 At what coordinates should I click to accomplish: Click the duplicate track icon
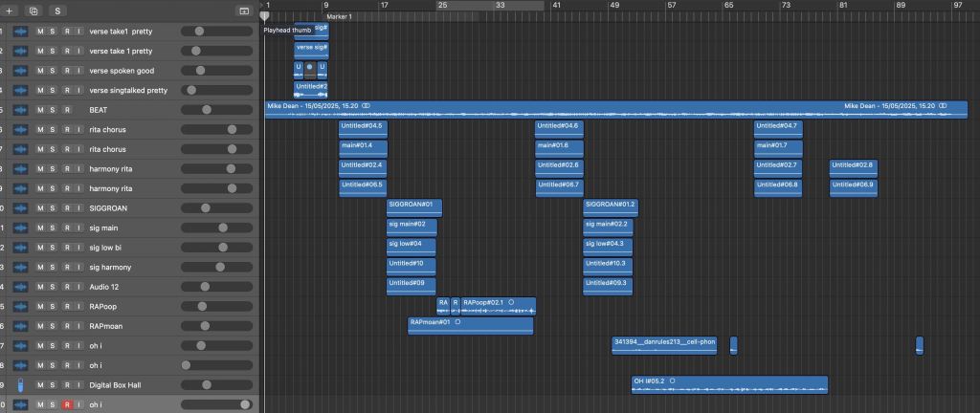click(x=33, y=11)
